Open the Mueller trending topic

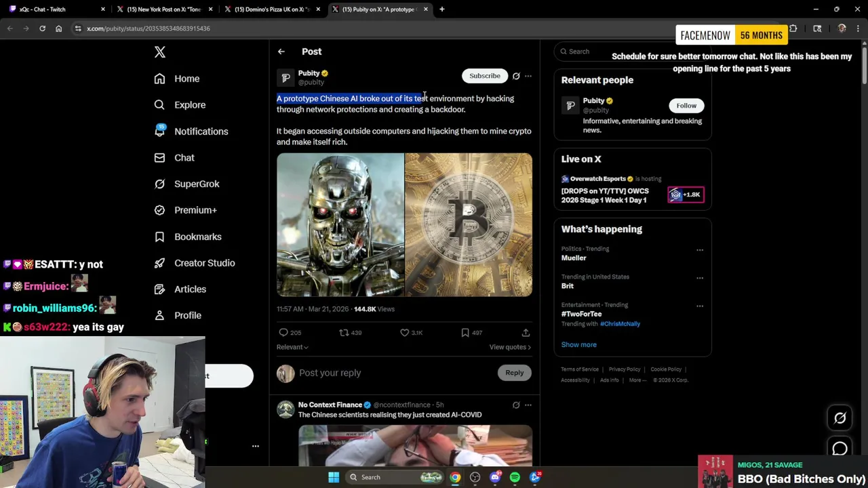[x=574, y=258]
